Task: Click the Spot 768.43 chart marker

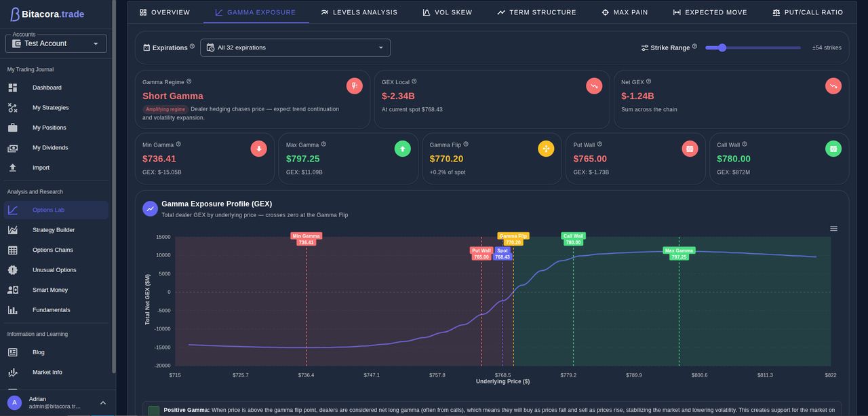Action: click(x=502, y=254)
